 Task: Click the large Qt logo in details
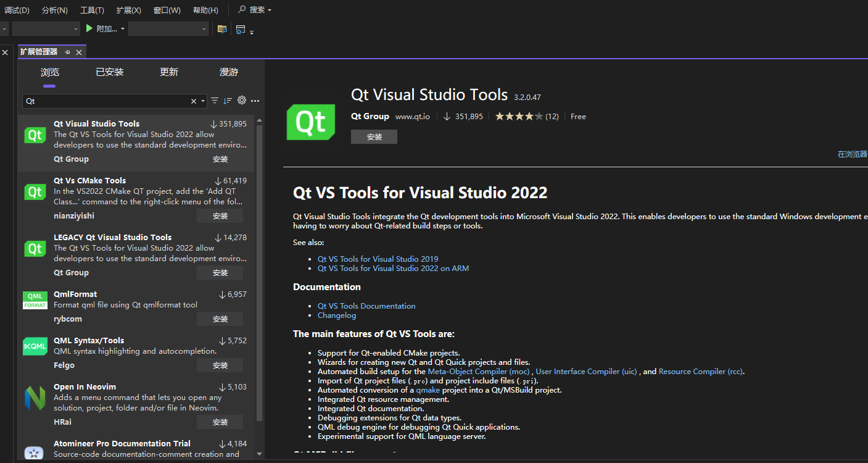[312, 122]
